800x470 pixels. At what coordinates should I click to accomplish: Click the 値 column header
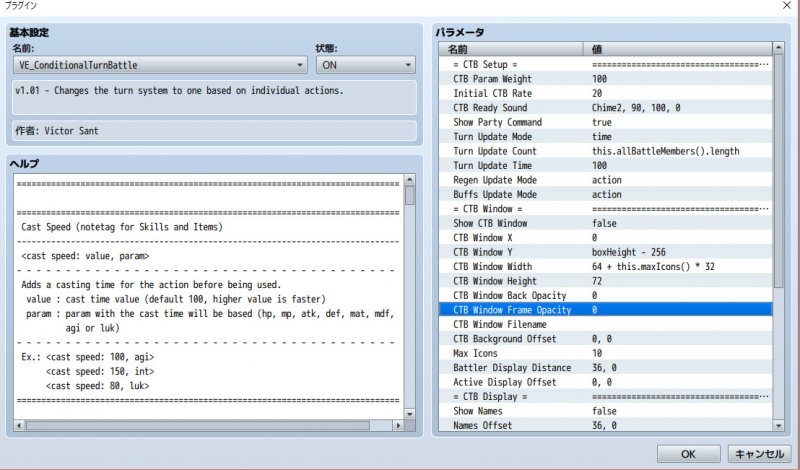point(678,49)
